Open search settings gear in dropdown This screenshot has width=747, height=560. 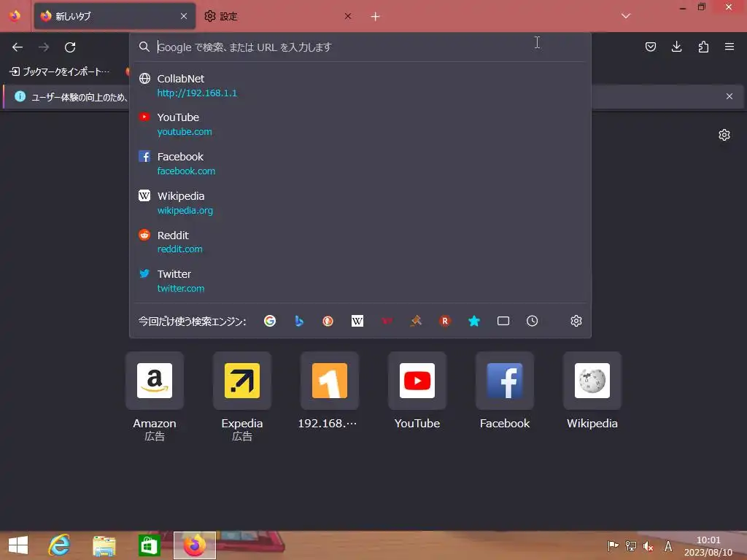tap(576, 321)
